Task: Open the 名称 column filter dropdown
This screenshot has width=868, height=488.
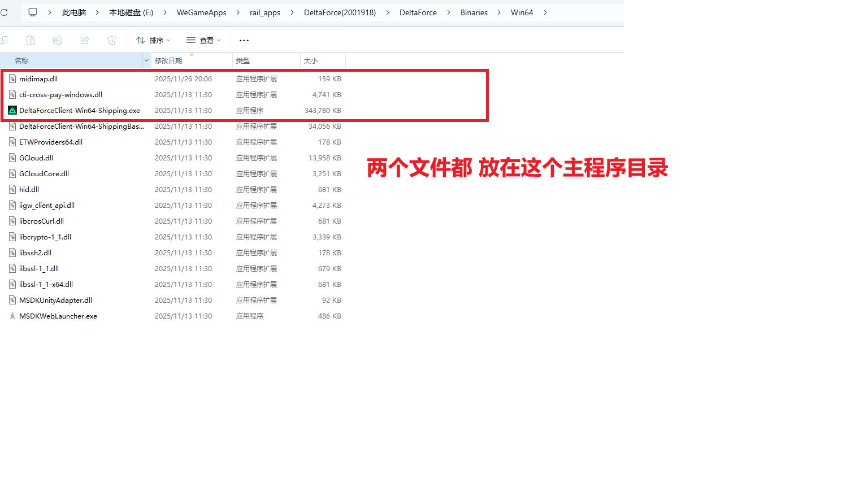Action: pos(146,60)
